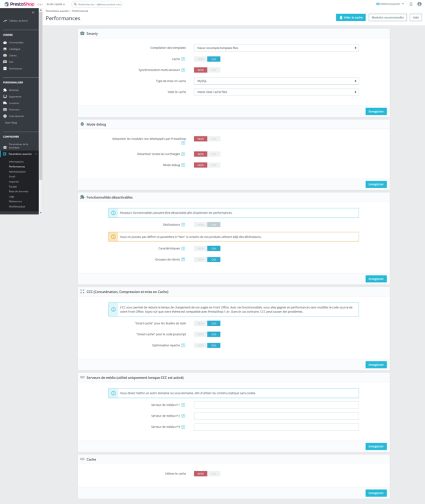The width and height of the screenshot is (425, 504).
Task: Click the Modules puzzle icon in sidebar
Action: click(x=5, y=90)
